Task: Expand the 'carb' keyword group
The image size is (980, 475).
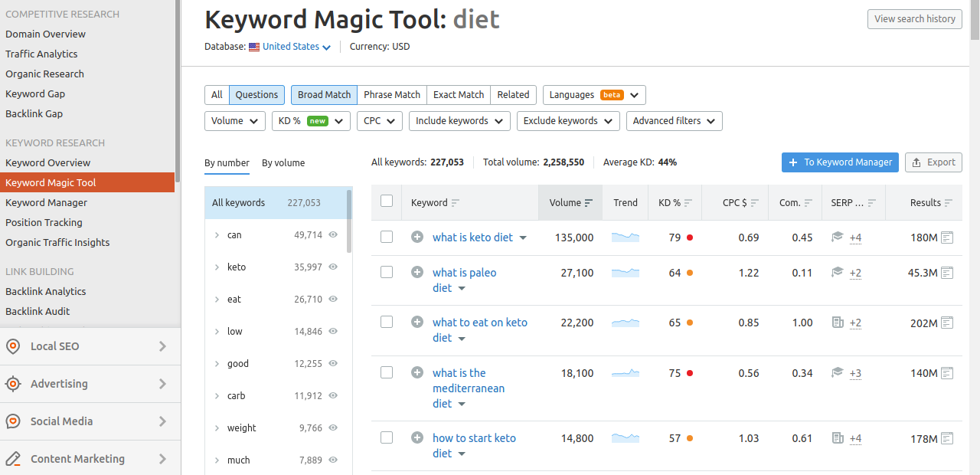Action: pyautogui.click(x=217, y=396)
